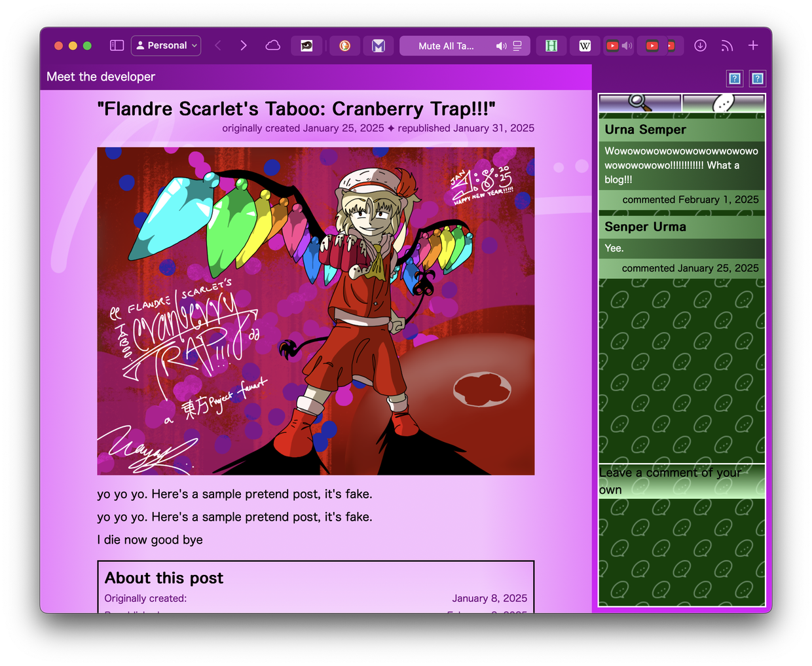Open the "Meet the developer" link

(101, 77)
